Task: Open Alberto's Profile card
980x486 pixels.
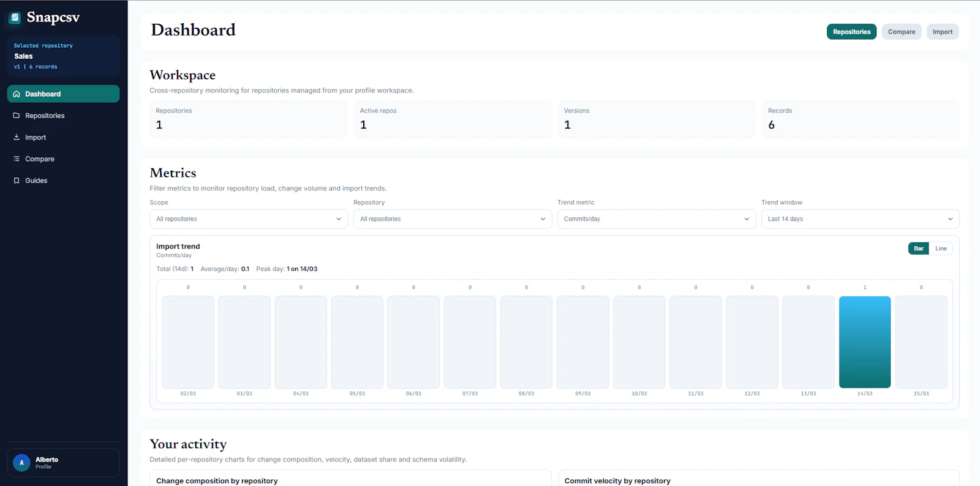Action: (x=63, y=463)
